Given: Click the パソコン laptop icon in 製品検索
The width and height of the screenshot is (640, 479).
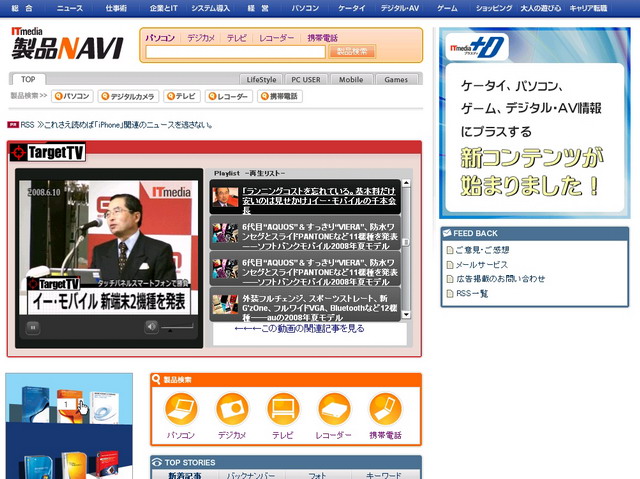Looking at the screenshot, I should pos(181,409).
